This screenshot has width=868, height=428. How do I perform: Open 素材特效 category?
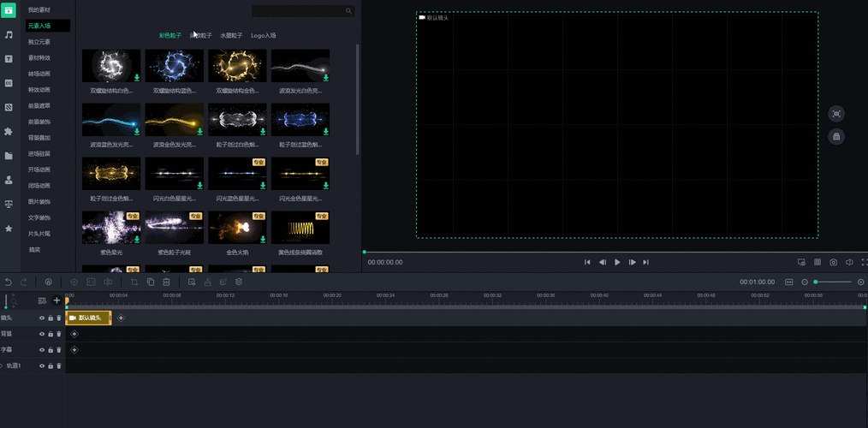click(39, 57)
